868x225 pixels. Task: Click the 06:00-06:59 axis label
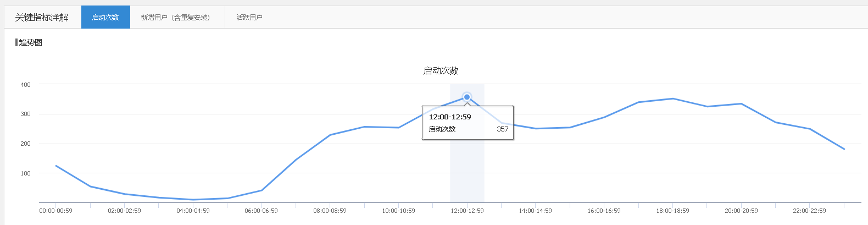pyautogui.click(x=261, y=211)
